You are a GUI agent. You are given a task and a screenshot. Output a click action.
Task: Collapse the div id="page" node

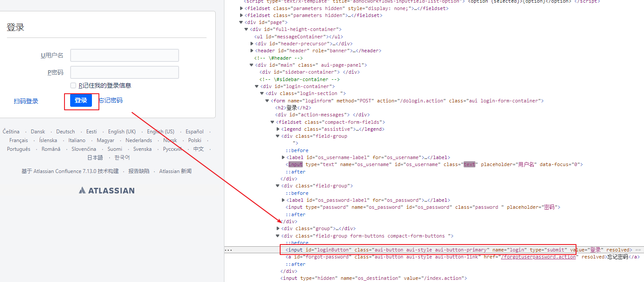coord(241,22)
